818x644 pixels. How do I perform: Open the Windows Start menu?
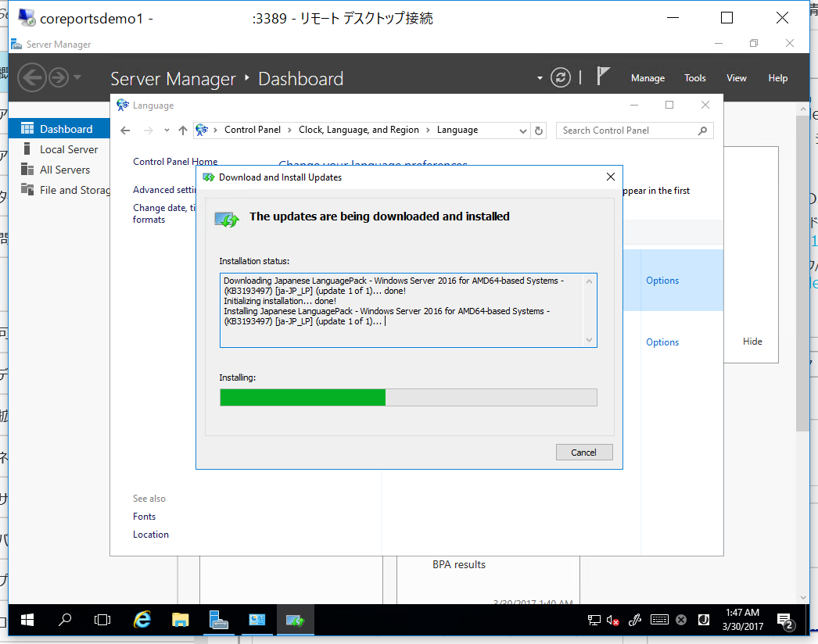(x=27, y=620)
